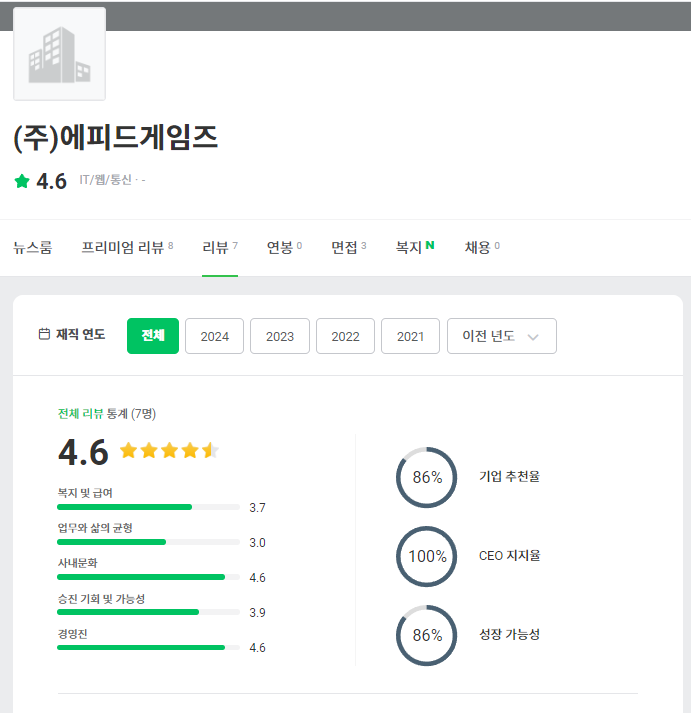
Task: Click the yellow star rating row
Action: [169, 451]
